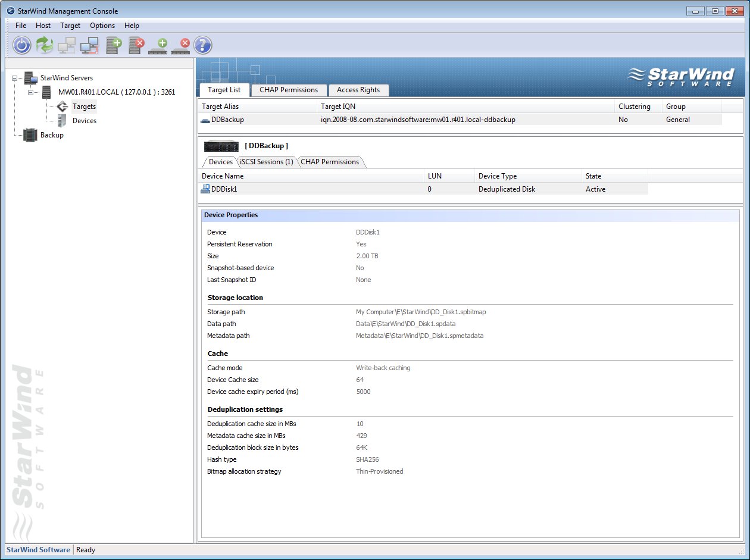Select the Backup tree item
Screen dimensions: 750x560
[x=52, y=135]
